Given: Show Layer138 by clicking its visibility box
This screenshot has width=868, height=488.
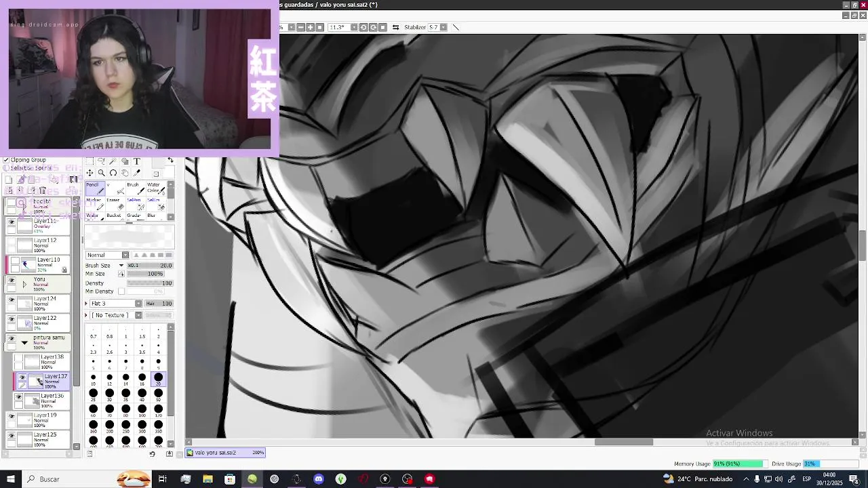Looking at the screenshot, I should [x=18, y=358].
